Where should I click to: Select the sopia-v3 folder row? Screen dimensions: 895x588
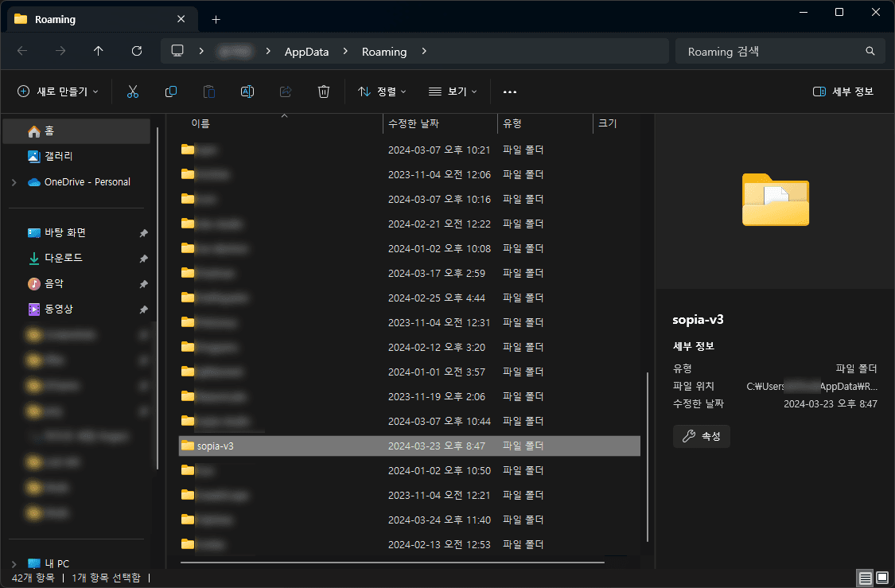409,446
